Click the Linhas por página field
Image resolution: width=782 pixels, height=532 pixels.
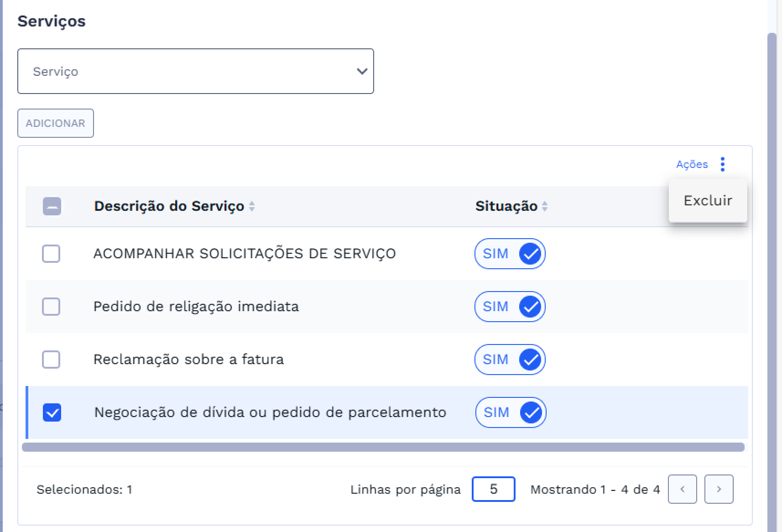[x=493, y=489]
